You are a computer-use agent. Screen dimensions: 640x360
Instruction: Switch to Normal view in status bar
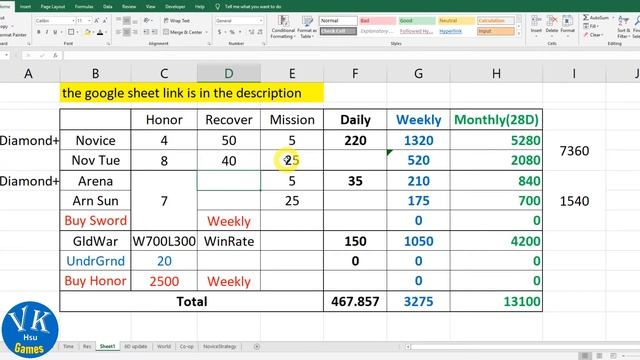pyautogui.click(x=585, y=356)
